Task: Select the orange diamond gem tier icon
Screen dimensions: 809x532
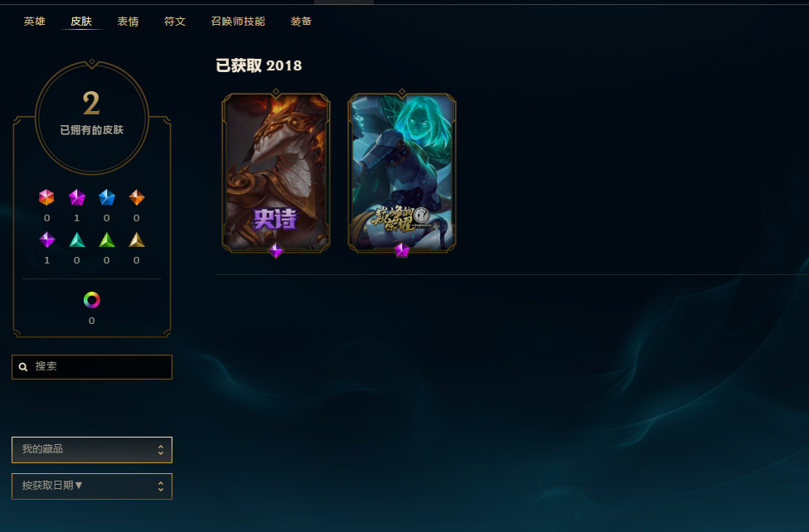Action: point(137,197)
